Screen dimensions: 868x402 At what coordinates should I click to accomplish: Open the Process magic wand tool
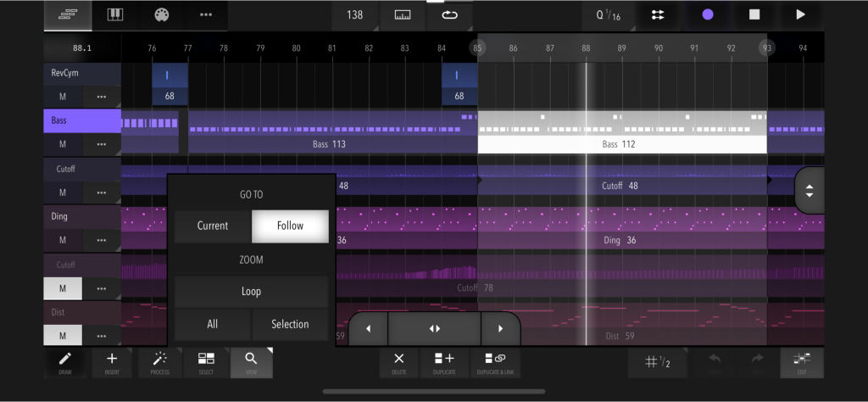[x=160, y=363]
